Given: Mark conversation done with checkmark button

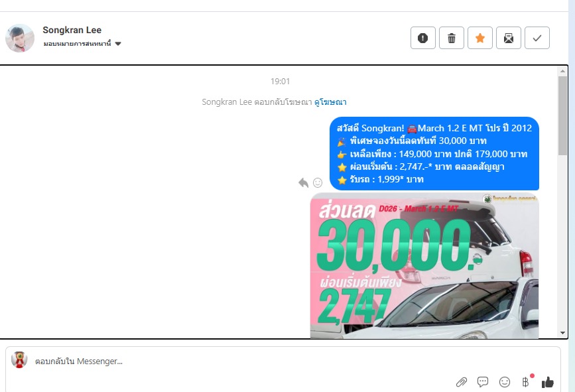Looking at the screenshot, I should point(537,38).
